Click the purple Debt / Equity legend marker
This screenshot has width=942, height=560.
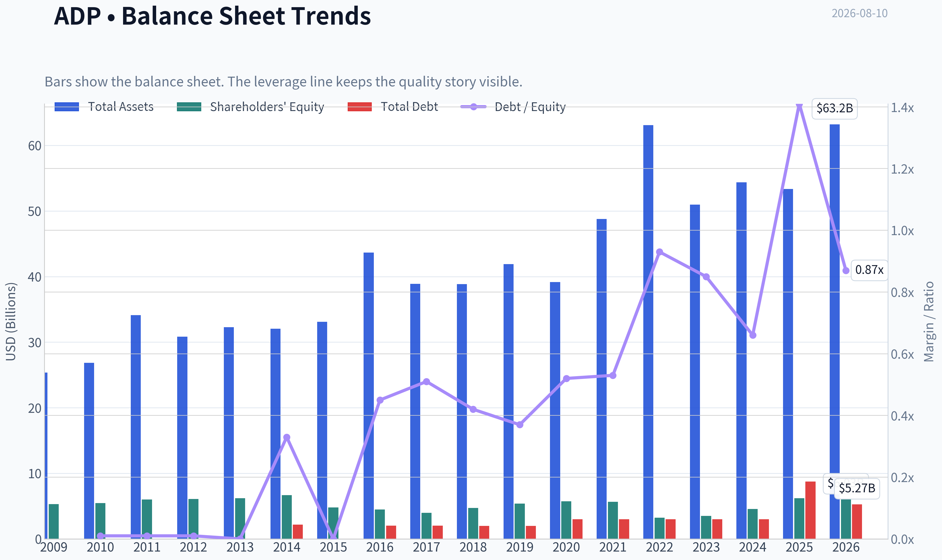[x=474, y=107]
